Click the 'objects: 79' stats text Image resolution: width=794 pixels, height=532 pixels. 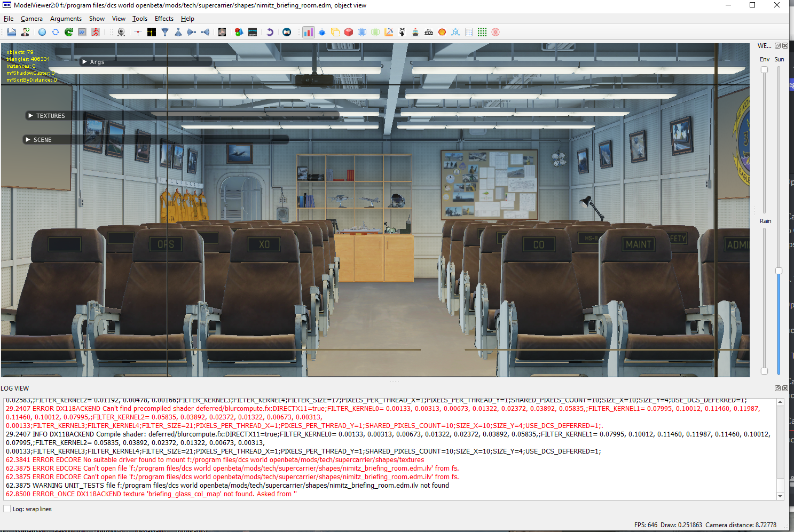click(20, 52)
